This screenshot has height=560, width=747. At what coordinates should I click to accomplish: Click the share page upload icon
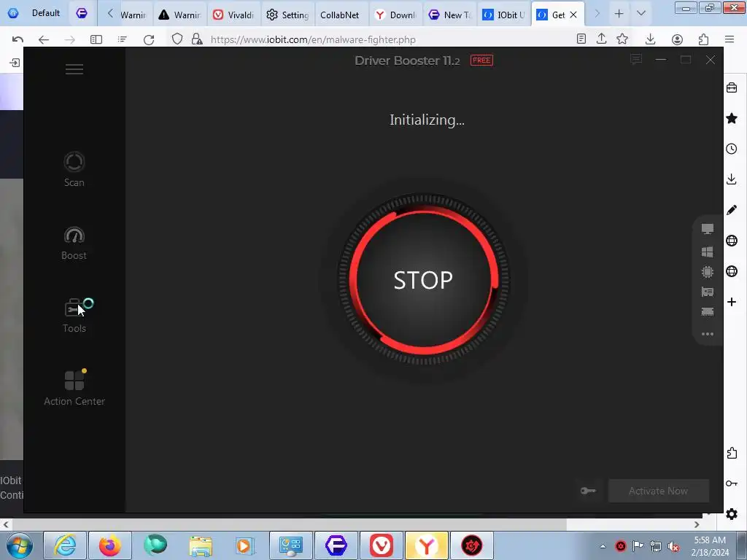(x=601, y=39)
